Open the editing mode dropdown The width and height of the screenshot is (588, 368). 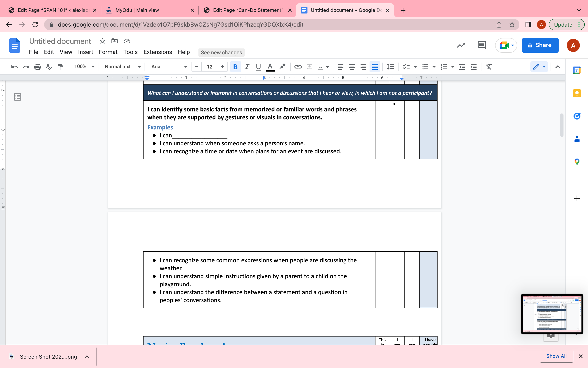[539, 67]
